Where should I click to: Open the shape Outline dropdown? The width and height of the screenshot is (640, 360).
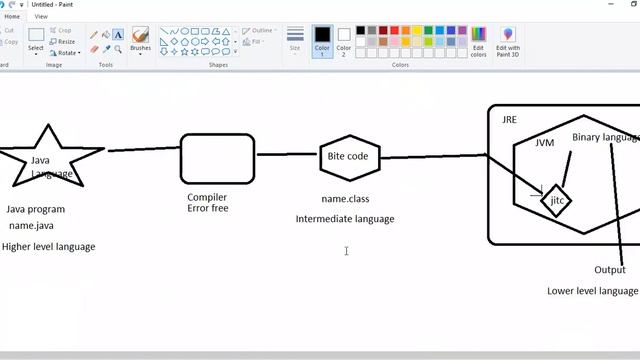(260, 31)
